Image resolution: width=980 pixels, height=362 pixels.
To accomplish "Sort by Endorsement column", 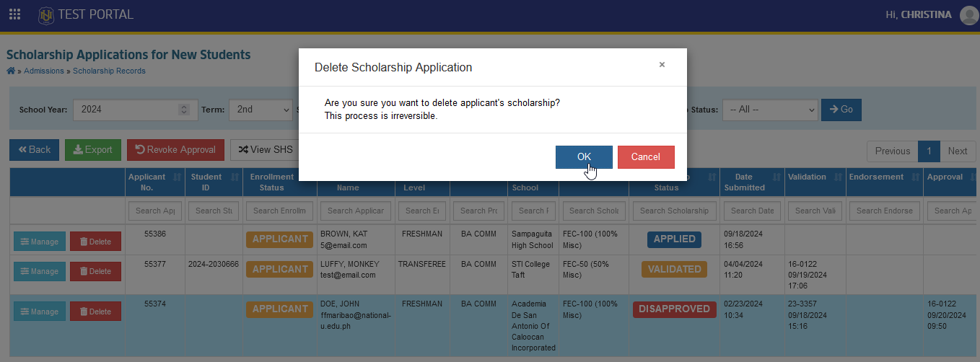I will click(884, 182).
